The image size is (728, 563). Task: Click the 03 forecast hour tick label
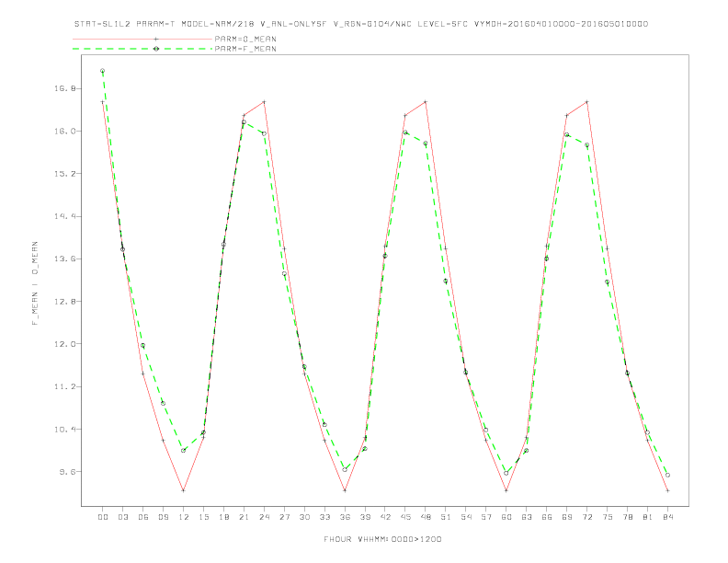click(x=122, y=517)
